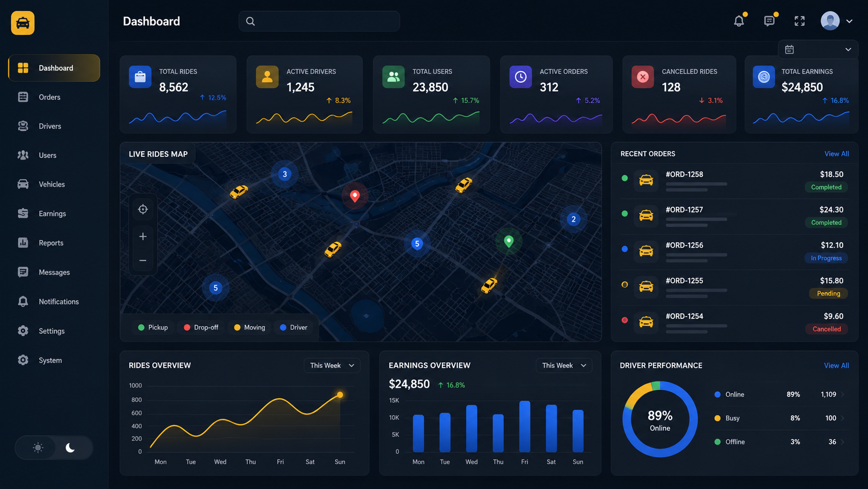Zoom in on the live rides map
Screen dimensions: 868x489
coord(143,236)
